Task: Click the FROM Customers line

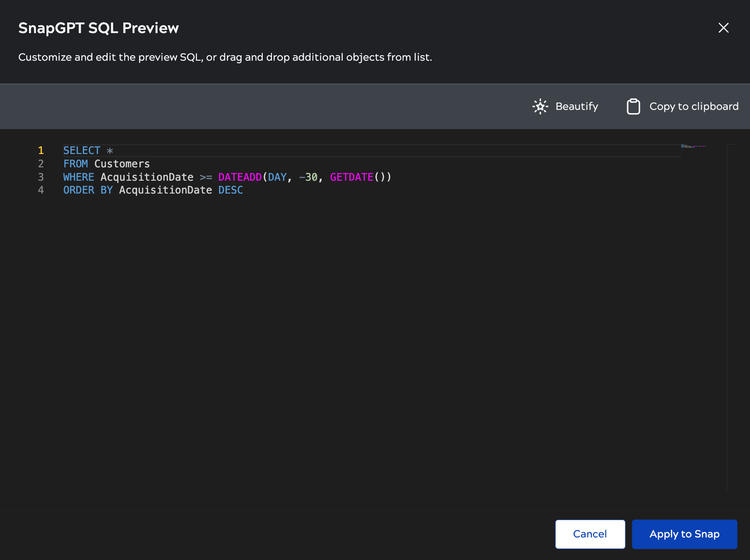Action: tap(106, 164)
